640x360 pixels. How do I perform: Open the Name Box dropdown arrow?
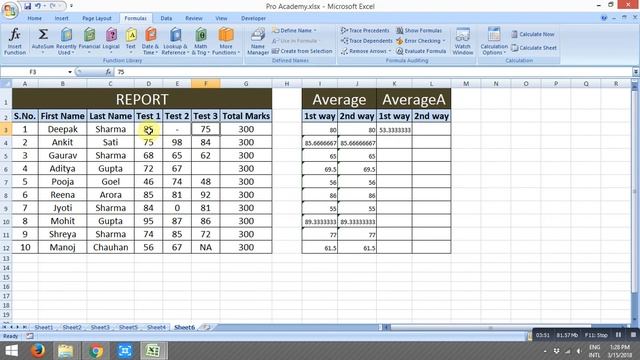(x=70, y=72)
